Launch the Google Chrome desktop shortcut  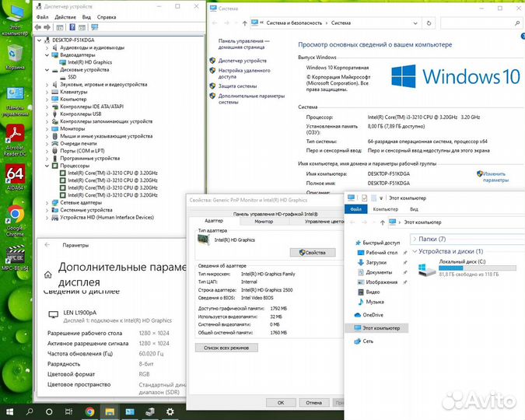pos(15,221)
